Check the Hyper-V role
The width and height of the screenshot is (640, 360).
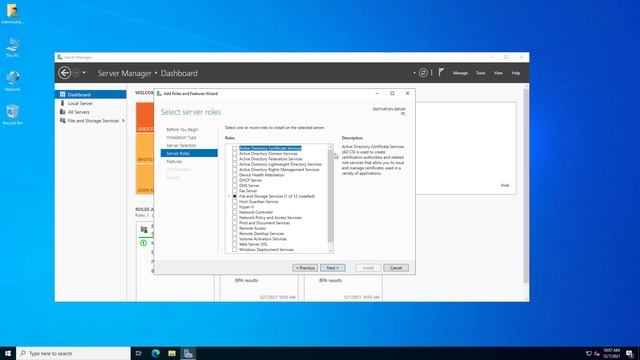[235, 207]
